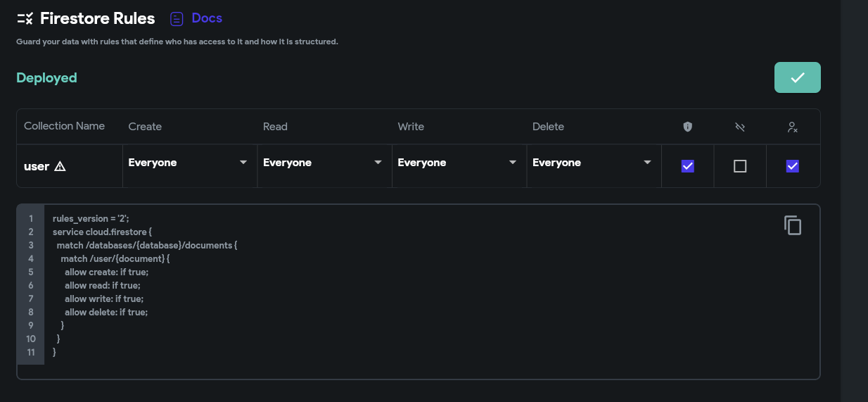Click the Docs document icon

point(177,19)
